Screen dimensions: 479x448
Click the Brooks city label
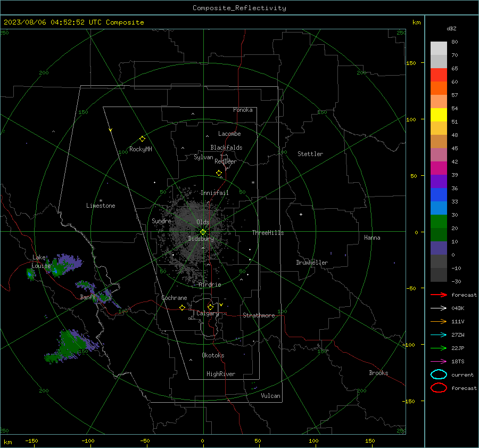click(378, 373)
